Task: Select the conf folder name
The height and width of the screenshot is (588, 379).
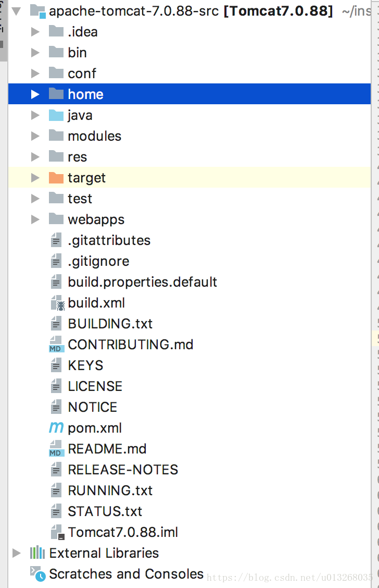Action: pyautogui.click(x=82, y=73)
